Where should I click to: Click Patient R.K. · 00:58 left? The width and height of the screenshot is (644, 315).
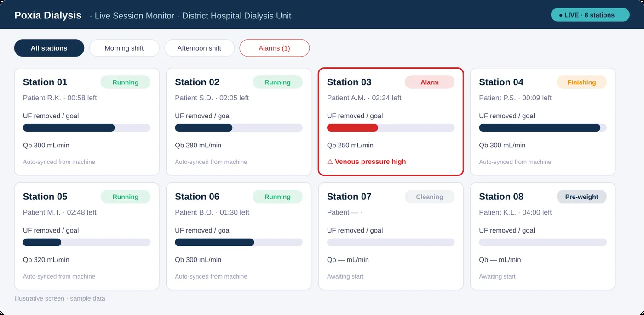(x=60, y=98)
